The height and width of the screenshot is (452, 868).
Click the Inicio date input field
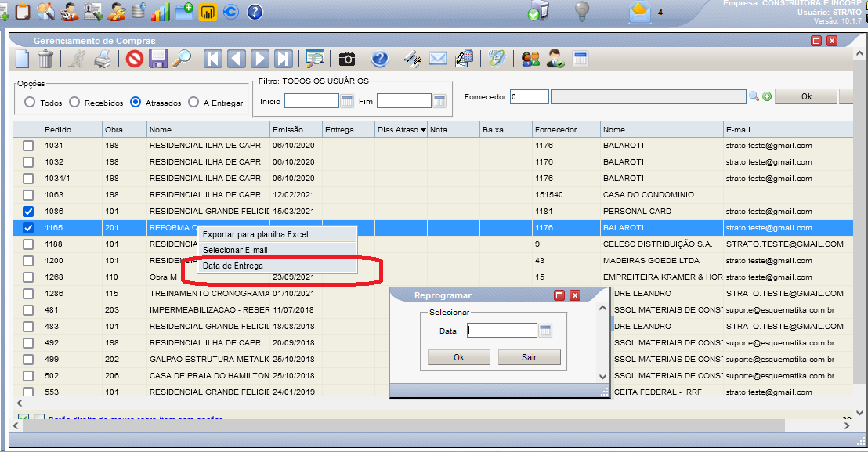[x=312, y=101]
